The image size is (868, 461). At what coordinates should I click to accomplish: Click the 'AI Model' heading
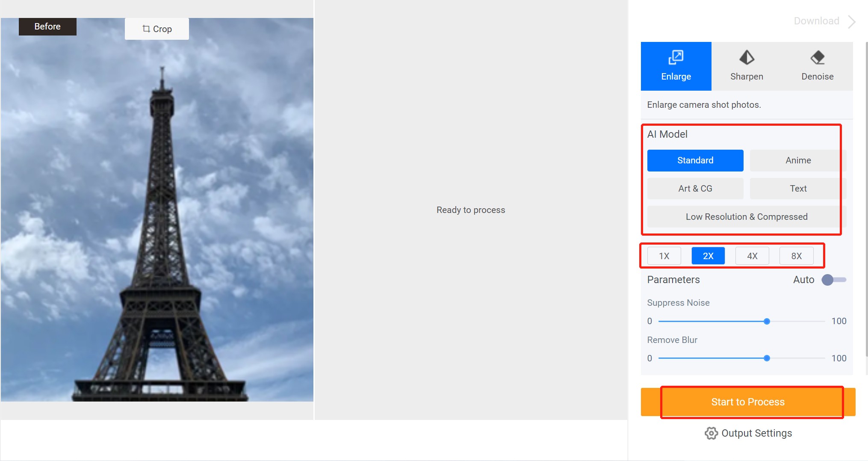pyautogui.click(x=667, y=134)
